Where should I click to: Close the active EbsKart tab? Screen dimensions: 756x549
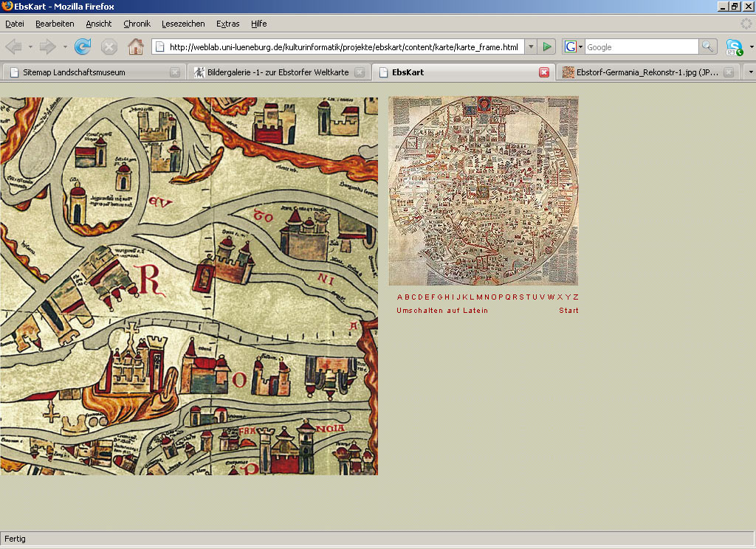point(544,72)
